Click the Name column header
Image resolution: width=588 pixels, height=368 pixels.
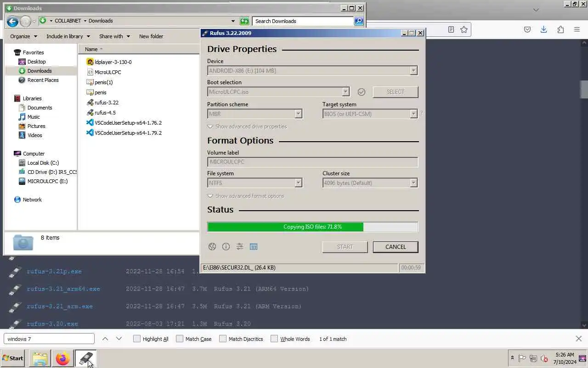[x=138, y=49]
